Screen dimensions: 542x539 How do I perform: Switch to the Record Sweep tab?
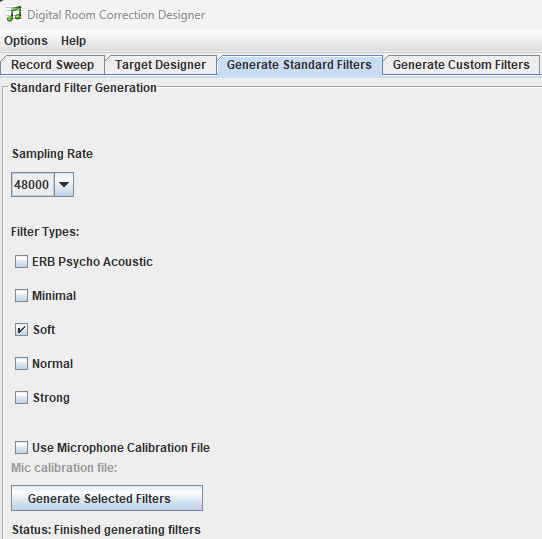[x=53, y=65]
